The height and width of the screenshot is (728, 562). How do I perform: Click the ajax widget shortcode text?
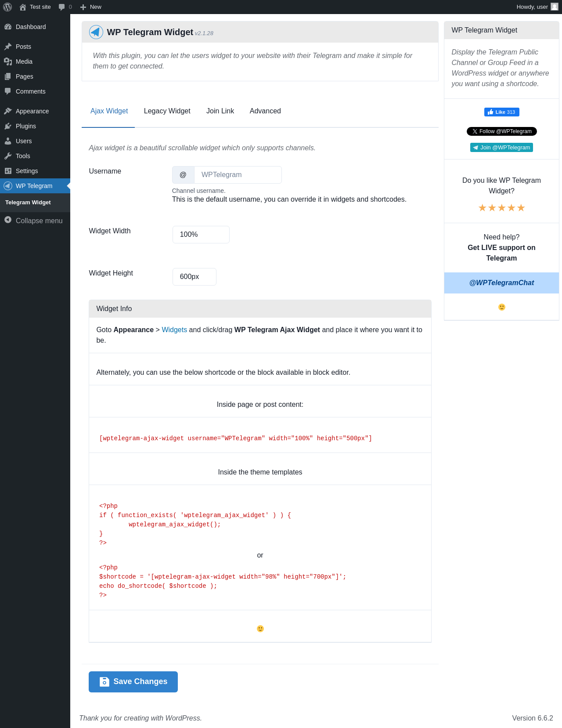pos(236,438)
